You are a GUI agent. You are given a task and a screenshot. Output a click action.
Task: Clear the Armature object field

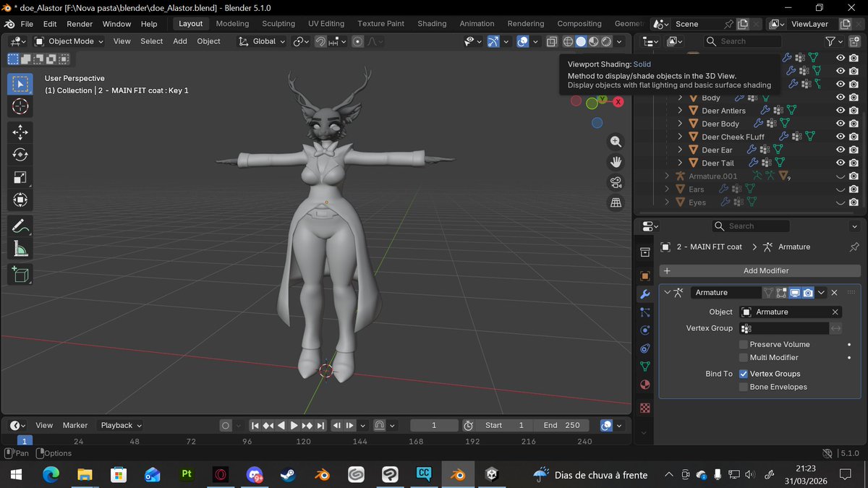835,312
